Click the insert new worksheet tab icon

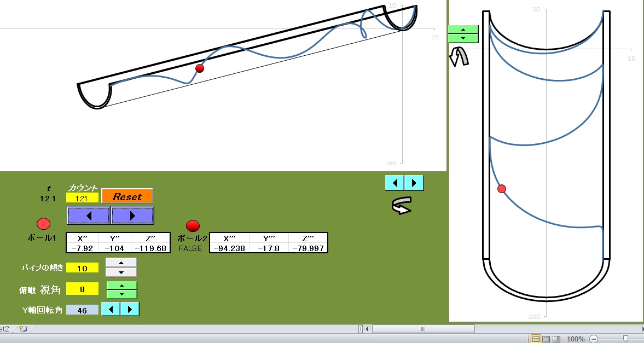pos(24,329)
